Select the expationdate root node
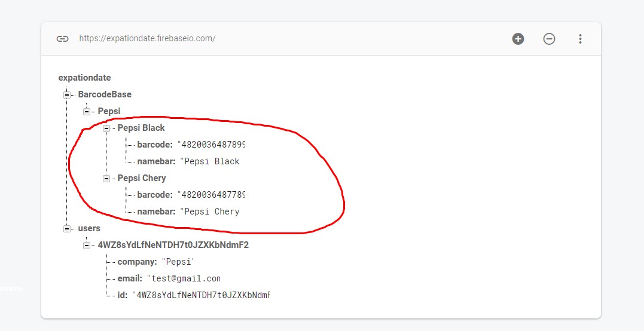This screenshot has height=331, width=644. [x=84, y=78]
